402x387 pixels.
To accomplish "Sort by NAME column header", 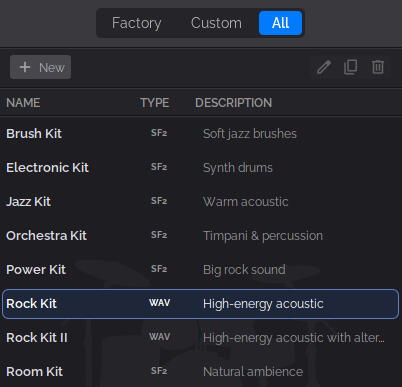I will [23, 103].
